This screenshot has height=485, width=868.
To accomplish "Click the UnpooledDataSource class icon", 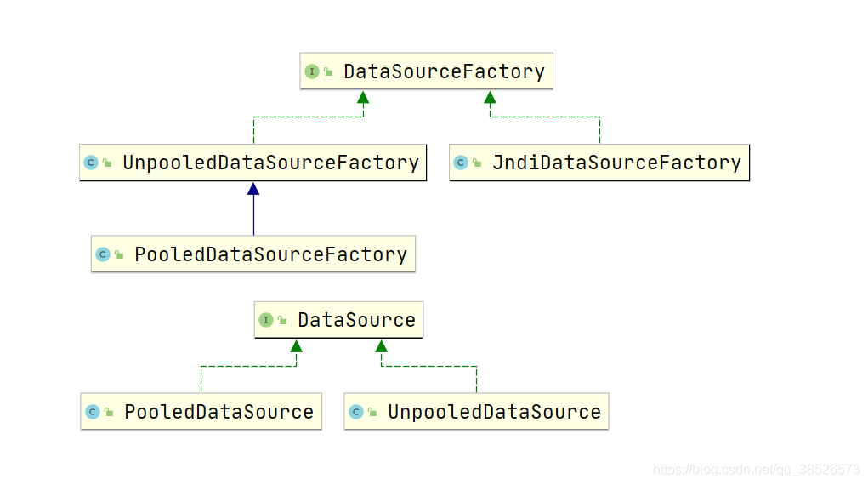I will click(x=356, y=412).
